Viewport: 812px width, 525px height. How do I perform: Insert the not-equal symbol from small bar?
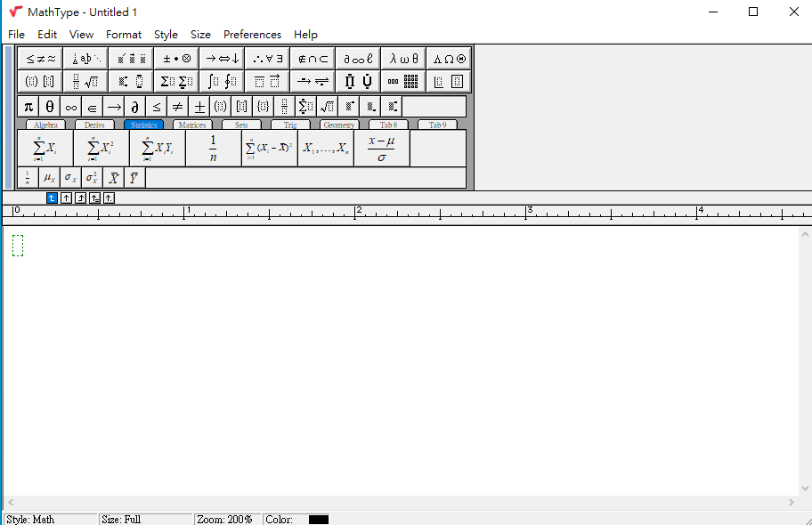(x=177, y=107)
